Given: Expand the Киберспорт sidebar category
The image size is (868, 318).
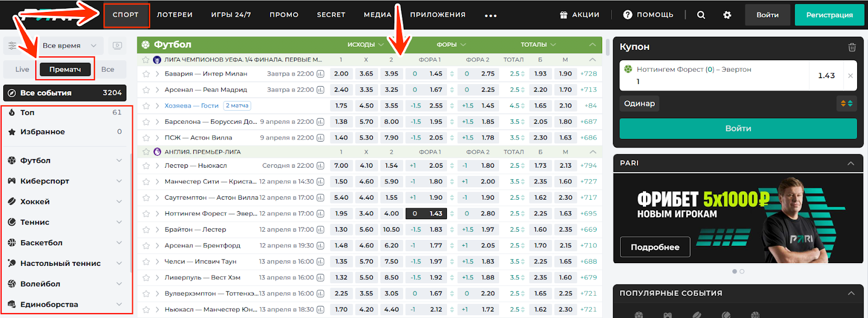Looking at the screenshot, I should click(119, 181).
